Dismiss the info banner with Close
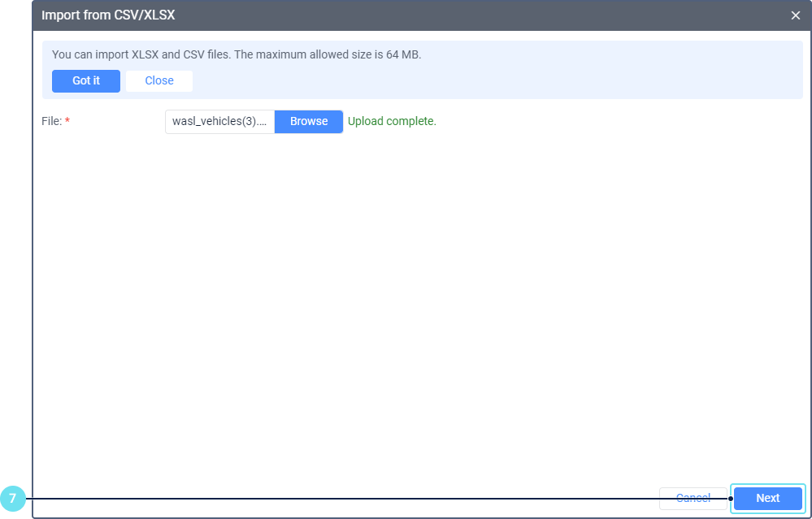The width and height of the screenshot is (812, 519). (x=159, y=81)
